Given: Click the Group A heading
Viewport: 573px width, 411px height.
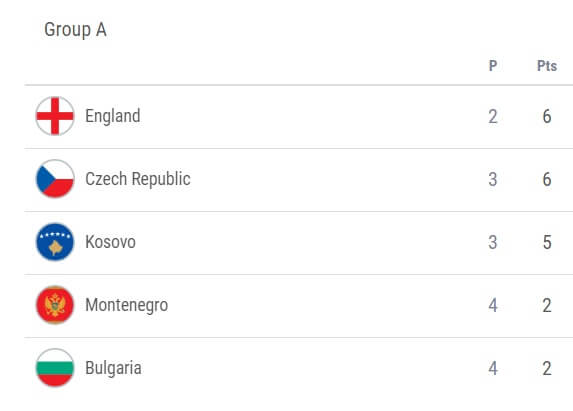Looking at the screenshot, I should (75, 30).
